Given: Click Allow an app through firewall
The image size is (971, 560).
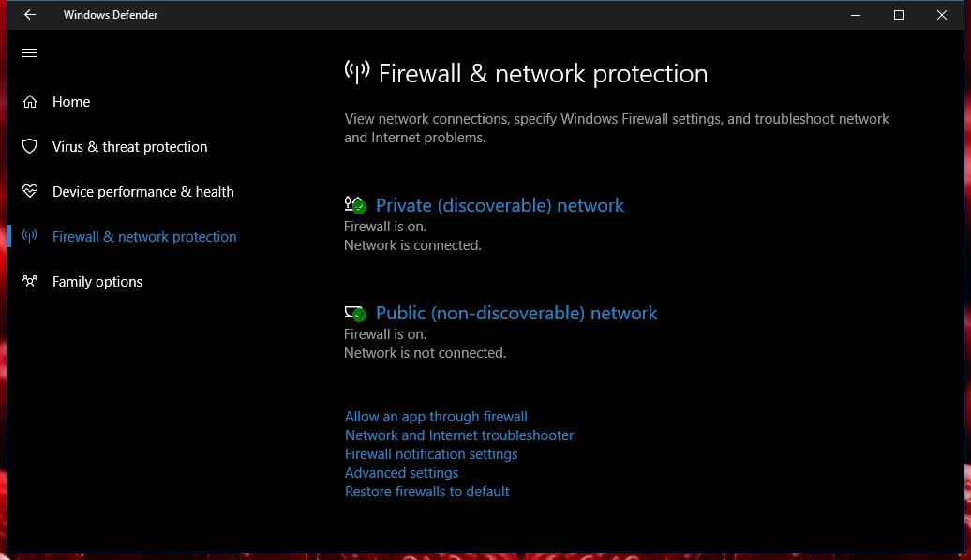Looking at the screenshot, I should coord(436,417).
